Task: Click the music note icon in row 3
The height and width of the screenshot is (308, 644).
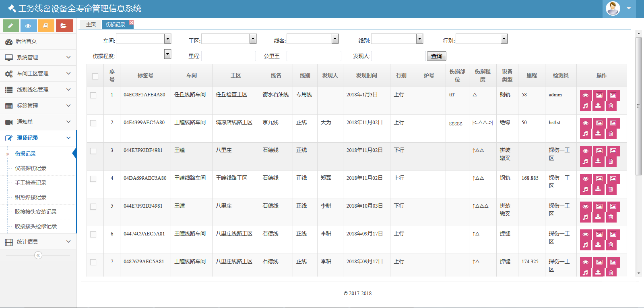Action: point(586,161)
